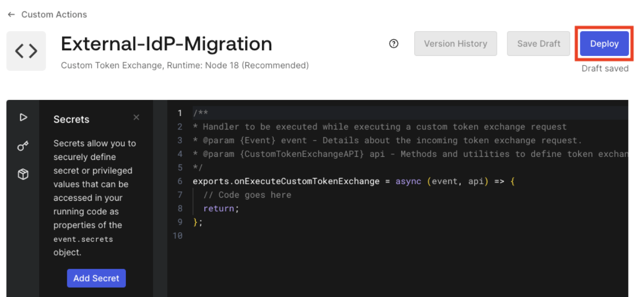Place cursor on empty line 10

click(403, 235)
